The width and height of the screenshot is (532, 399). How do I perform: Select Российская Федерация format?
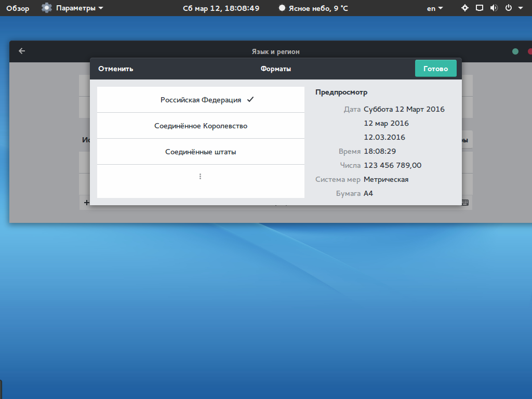(x=201, y=100)
